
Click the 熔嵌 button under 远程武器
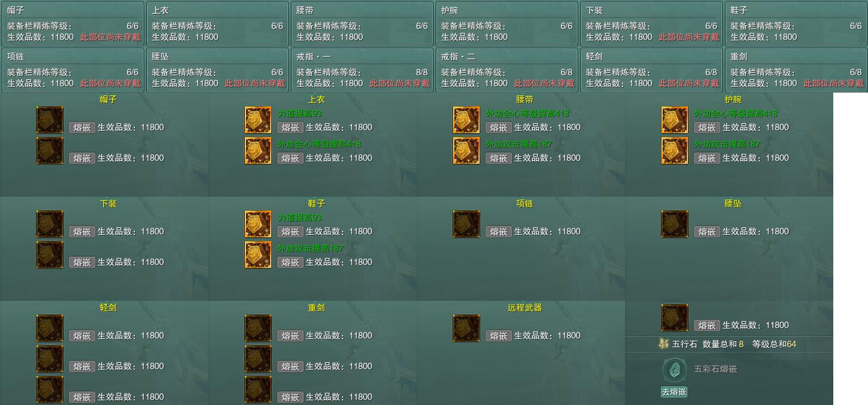point(498,336)
